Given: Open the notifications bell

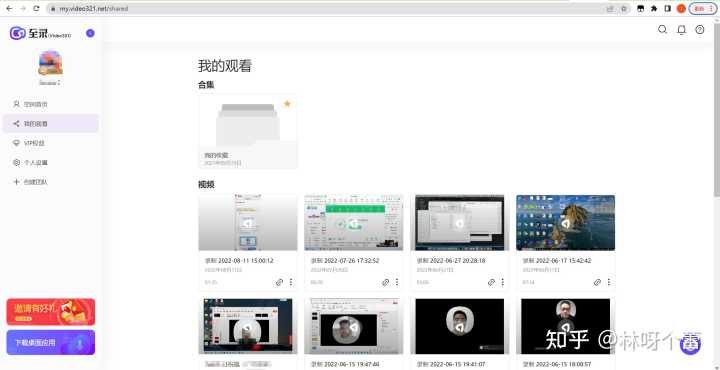Looking at the screenshot, I should click(x=681, y=30).
